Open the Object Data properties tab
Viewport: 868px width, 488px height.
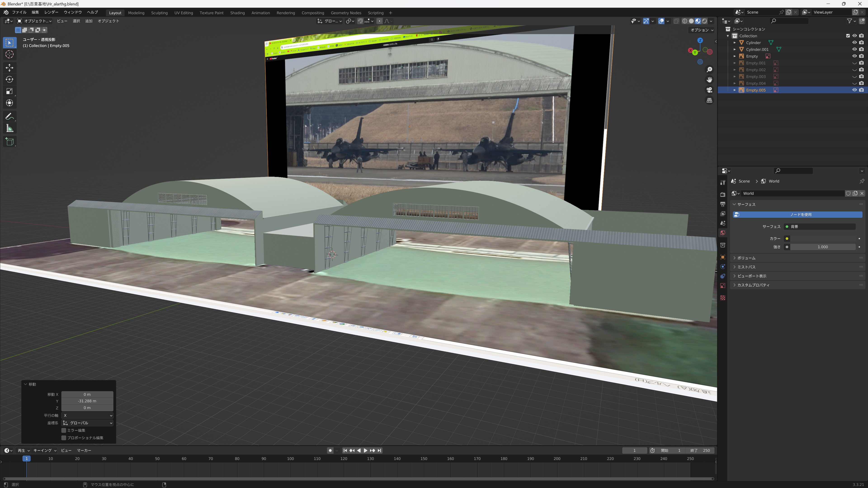pyautogui.click(x=722, y=286)
